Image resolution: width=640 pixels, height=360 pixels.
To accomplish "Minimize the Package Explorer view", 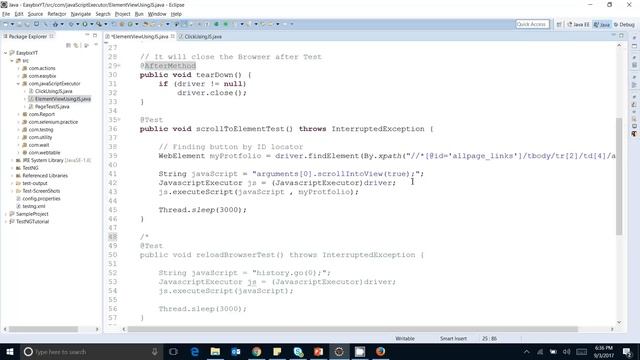I will (87, 36).
